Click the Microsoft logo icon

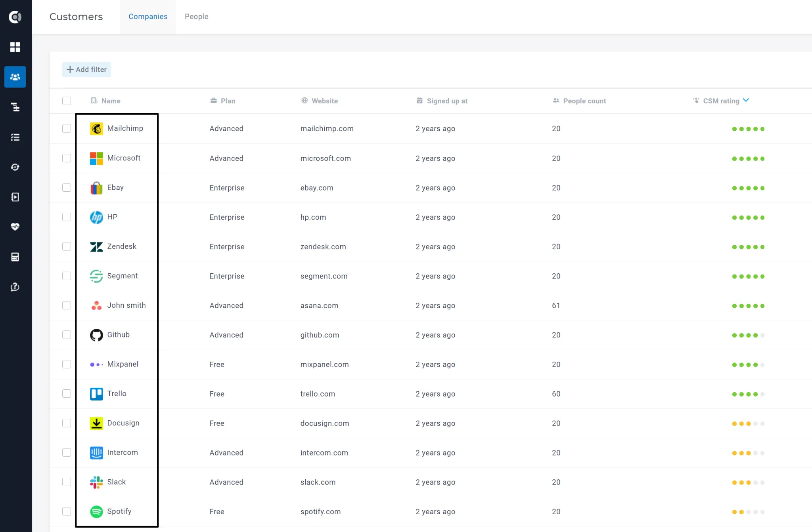[x=96, y=158]
